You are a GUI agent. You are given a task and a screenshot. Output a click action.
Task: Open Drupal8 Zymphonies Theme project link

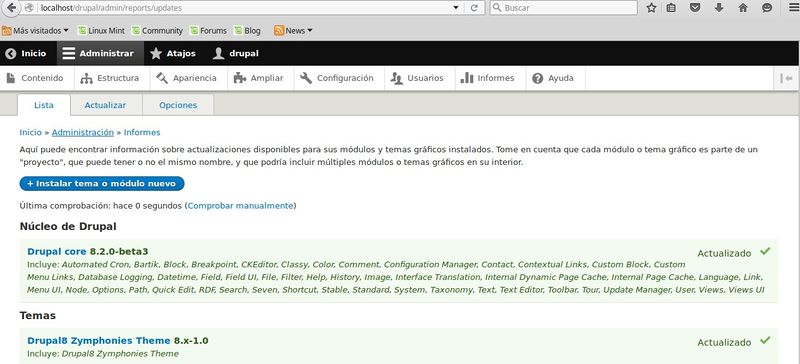[x=98, y=341]
